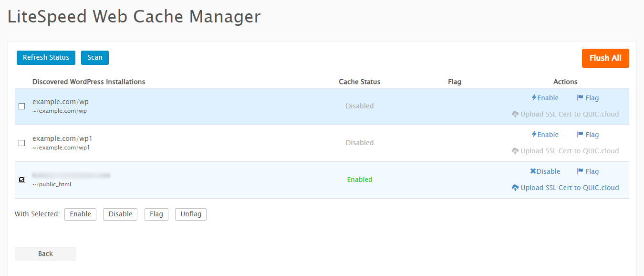Select the example.com/wp1 checkbox

click(x=21, y=143)
